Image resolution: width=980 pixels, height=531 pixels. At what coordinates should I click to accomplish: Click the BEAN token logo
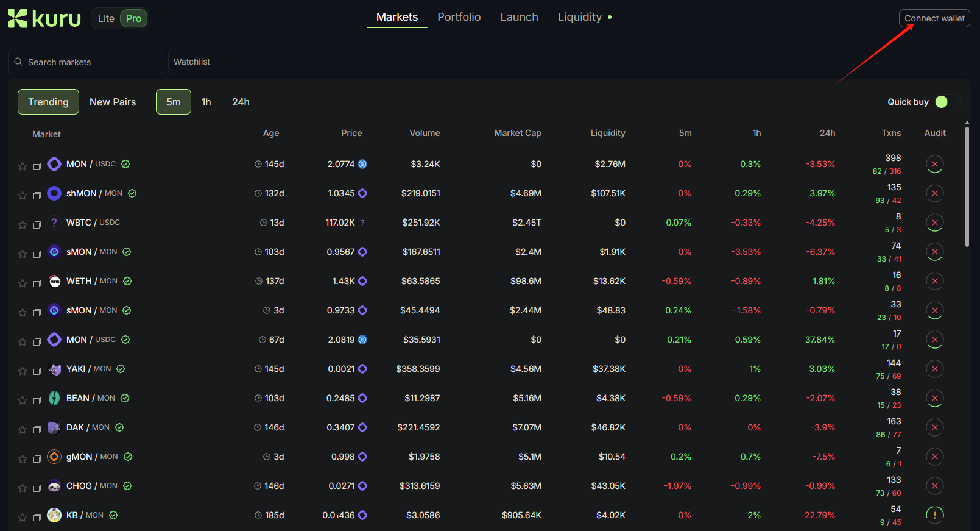coord(54,398)
